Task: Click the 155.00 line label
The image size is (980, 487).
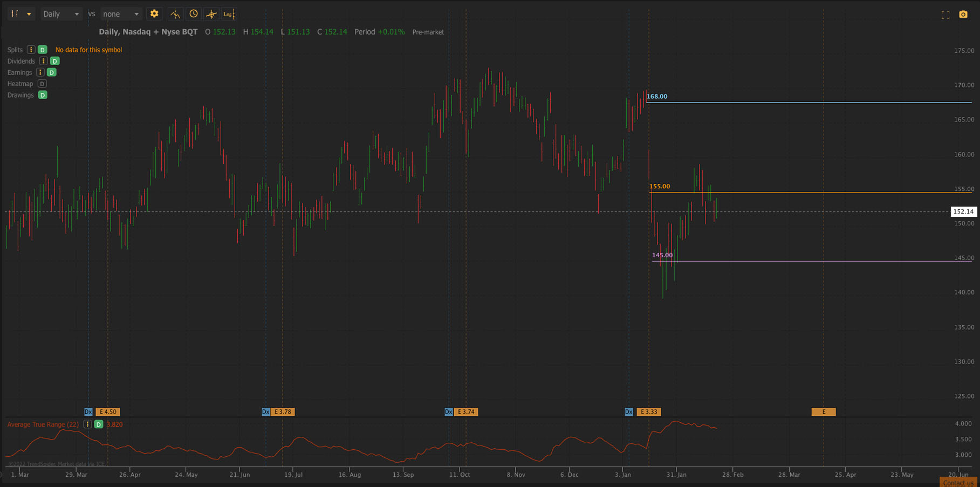Action: pos(660,187)
